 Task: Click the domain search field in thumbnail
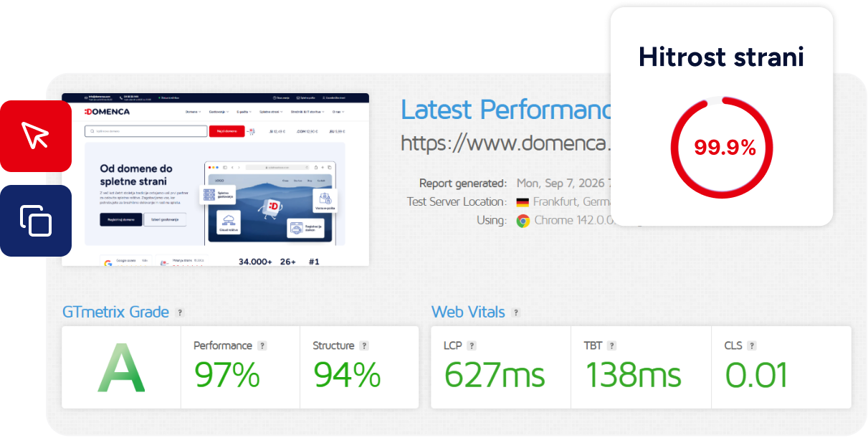point(146,131)
